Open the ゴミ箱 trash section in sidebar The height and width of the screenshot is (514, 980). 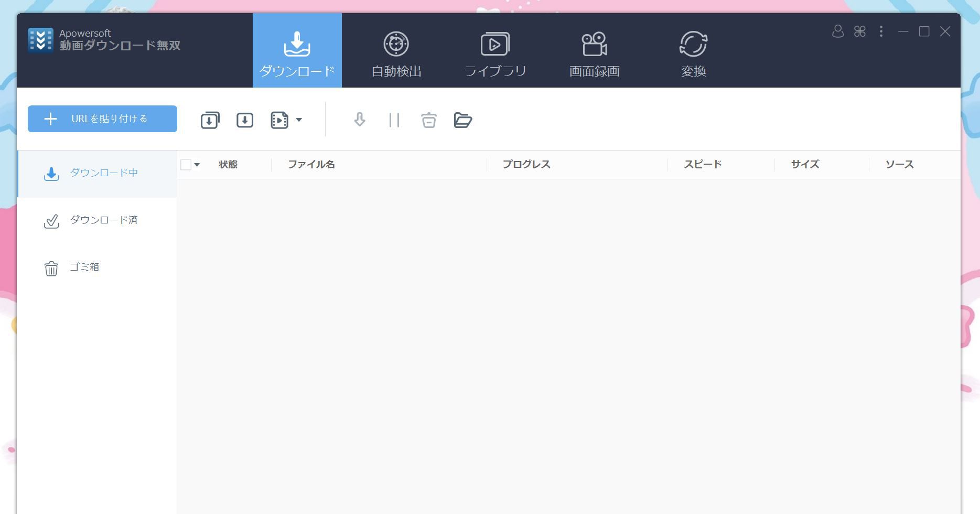pos(84,267)
